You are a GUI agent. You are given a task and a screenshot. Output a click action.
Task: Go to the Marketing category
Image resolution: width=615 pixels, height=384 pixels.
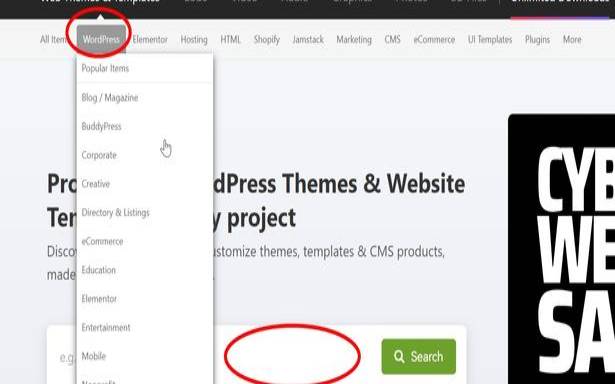coord(354,40)
